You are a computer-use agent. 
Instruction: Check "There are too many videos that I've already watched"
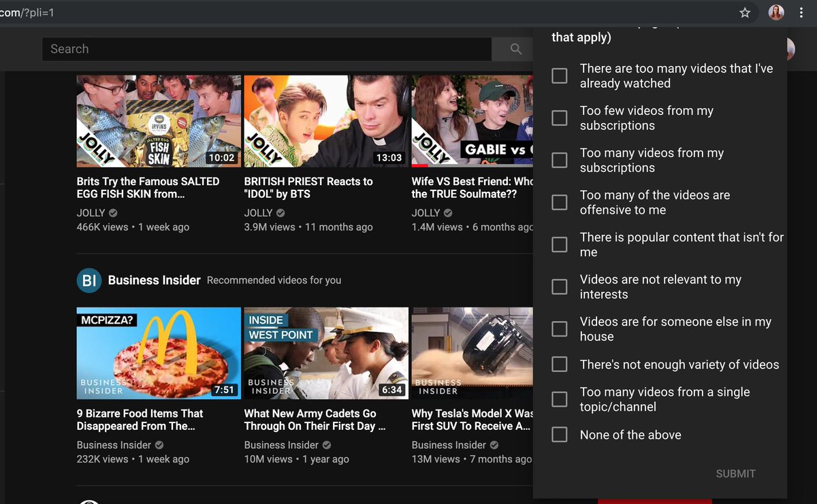click(x=560, y=75)
